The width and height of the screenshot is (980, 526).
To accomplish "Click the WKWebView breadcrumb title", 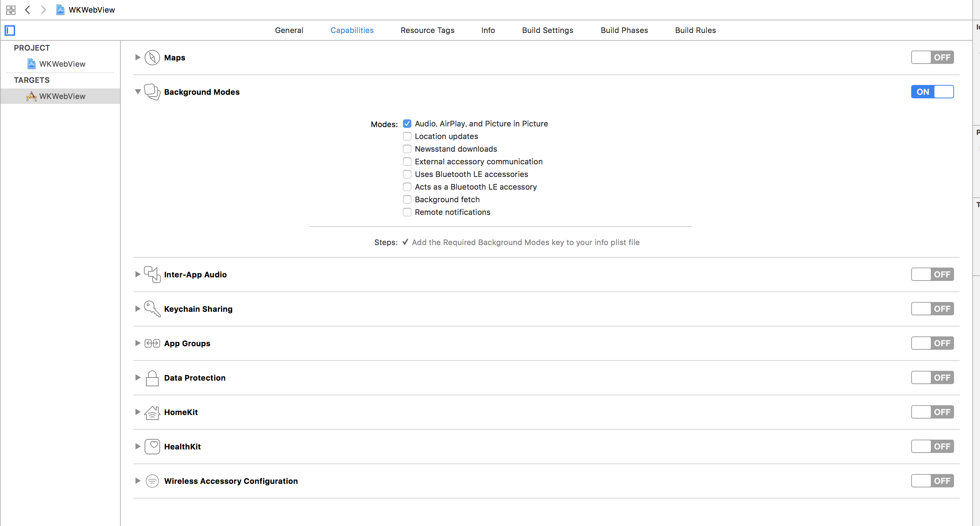I will 92,10.
